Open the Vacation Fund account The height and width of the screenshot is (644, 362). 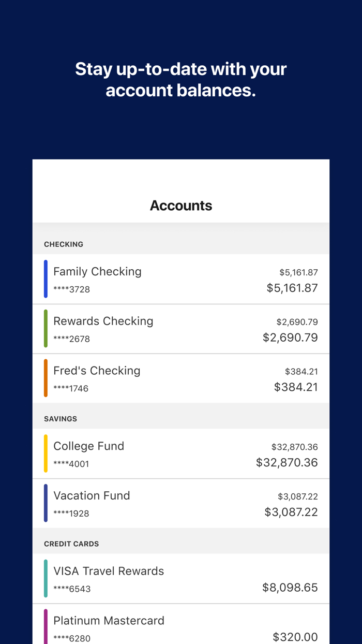click(92, 496)
